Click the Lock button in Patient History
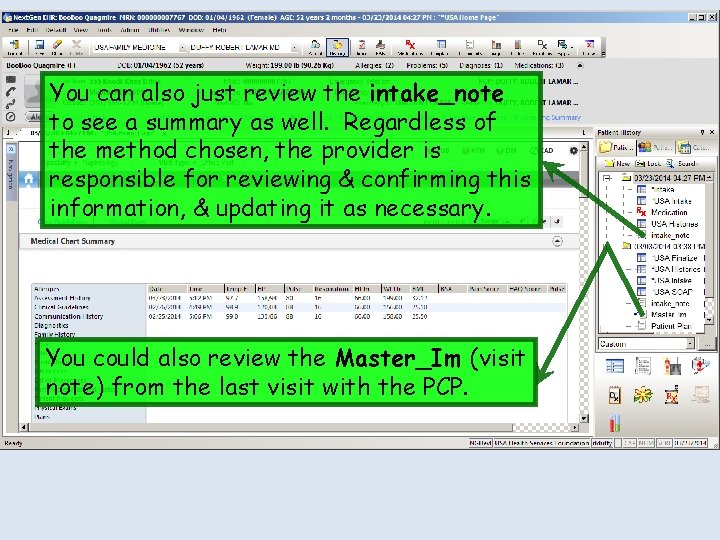Viewport: 720px width, 540px height. tap(648, 163)
